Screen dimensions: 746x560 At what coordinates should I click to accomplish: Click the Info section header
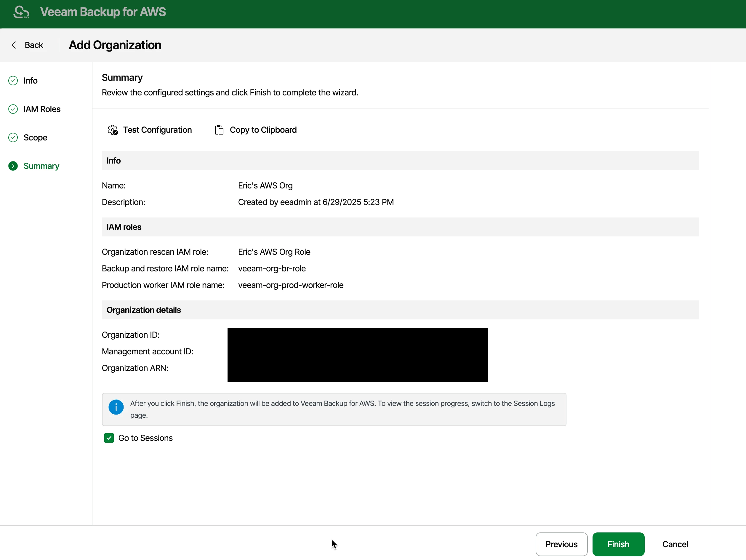[400, 161]
